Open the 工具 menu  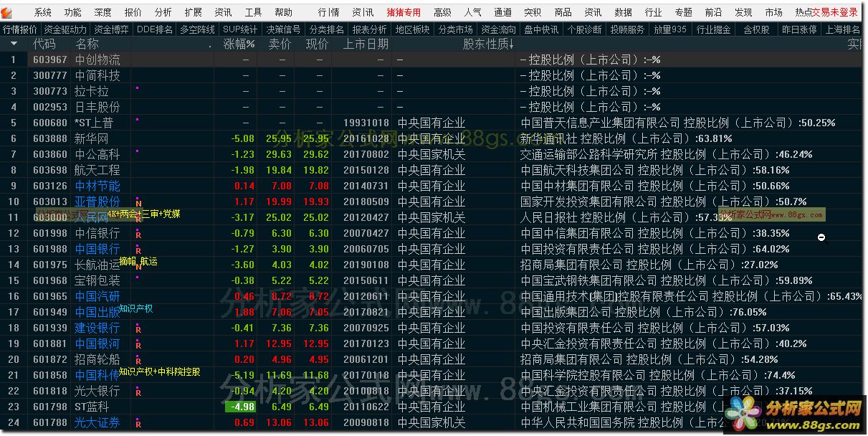pyautogui.click(x=254, y=12)
